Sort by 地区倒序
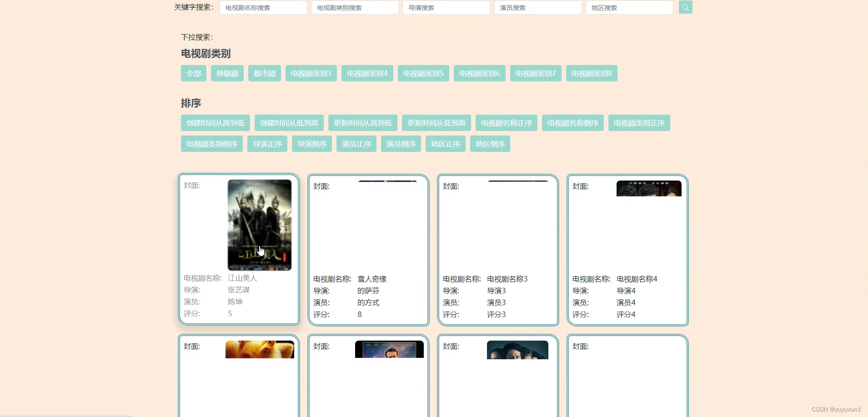The image size is (868, 417). pyautogui.click(x=490, y=144)
